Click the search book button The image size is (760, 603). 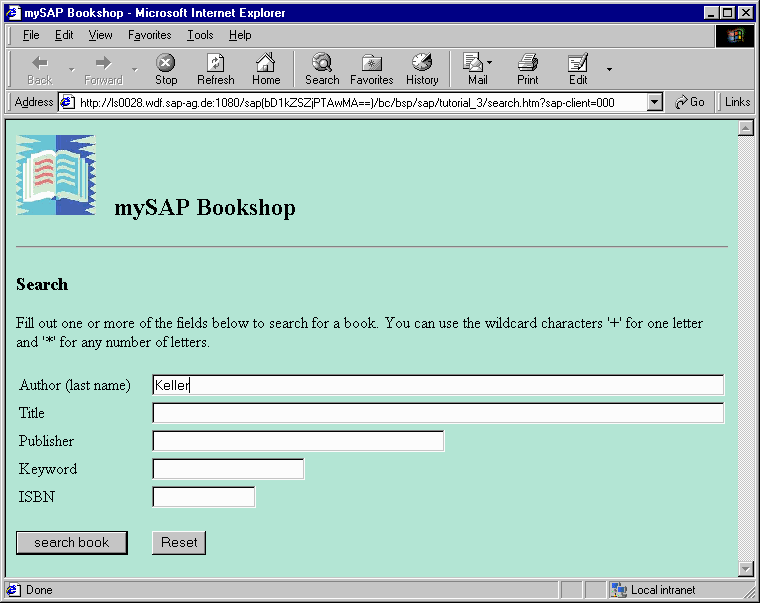point(71,542)
